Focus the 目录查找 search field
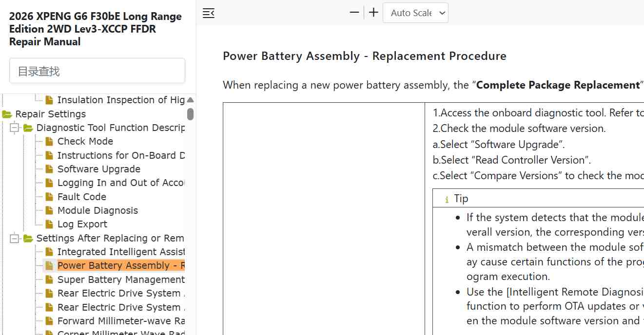This screenshot has width=644, height=335. 97,71
